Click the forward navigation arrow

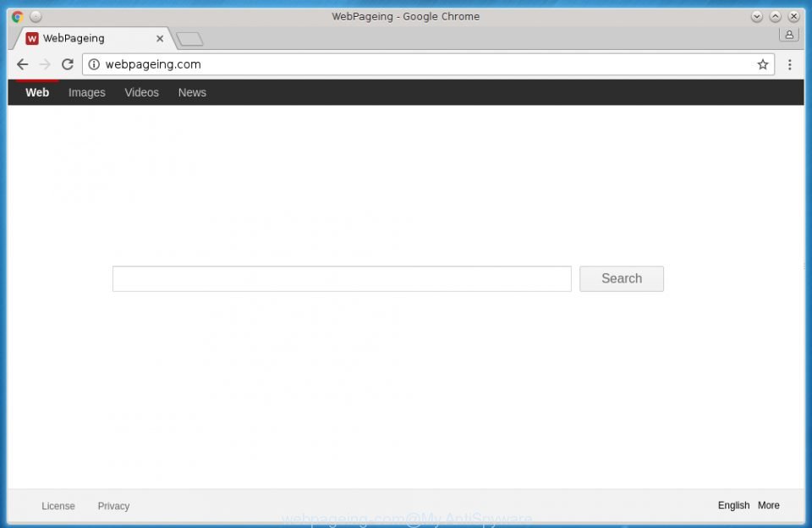[x=45, y=64]
